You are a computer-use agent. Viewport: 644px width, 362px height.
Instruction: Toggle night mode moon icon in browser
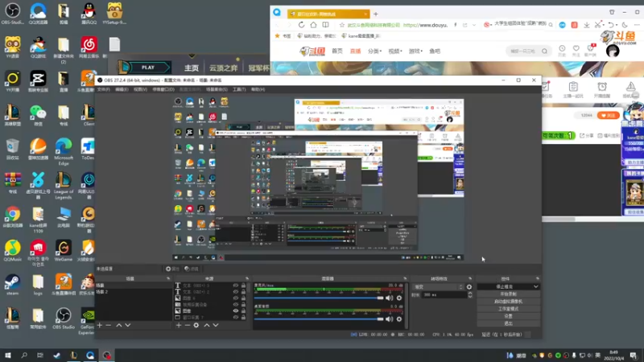(625, 25)
